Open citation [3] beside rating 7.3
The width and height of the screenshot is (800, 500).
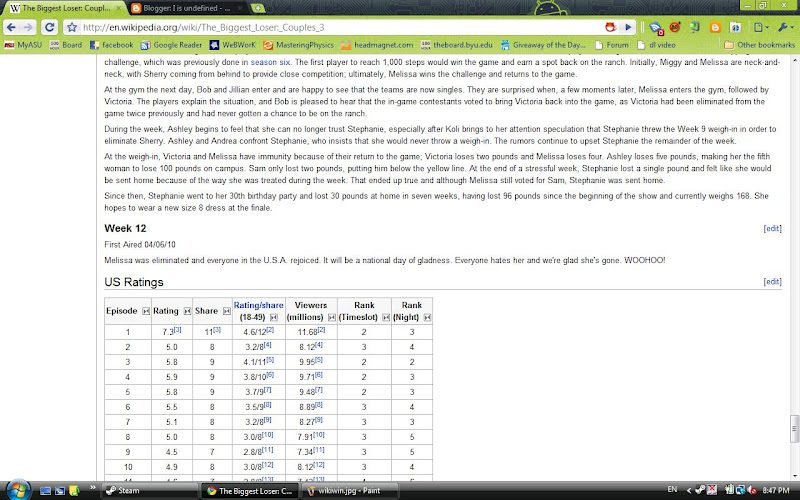tap(178, 330)
